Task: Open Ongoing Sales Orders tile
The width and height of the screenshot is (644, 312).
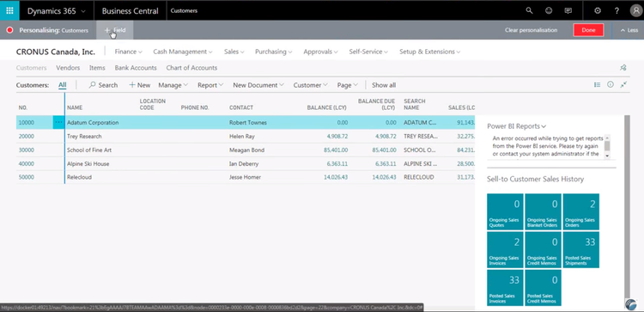Action: pos(580,211)
